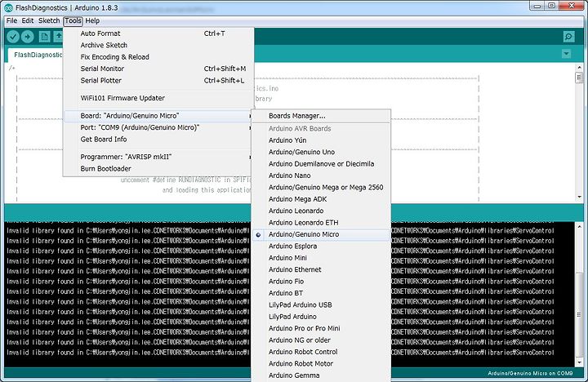
Task: Pick Arduino/Genuino Mega or Mega 2560
Action: point(321,187)
